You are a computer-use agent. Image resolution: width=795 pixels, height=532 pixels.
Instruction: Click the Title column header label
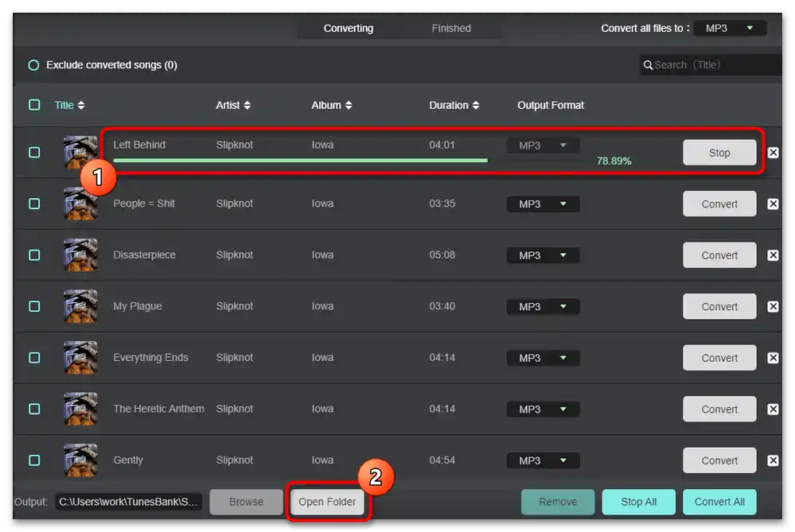[x=64, y=105]
